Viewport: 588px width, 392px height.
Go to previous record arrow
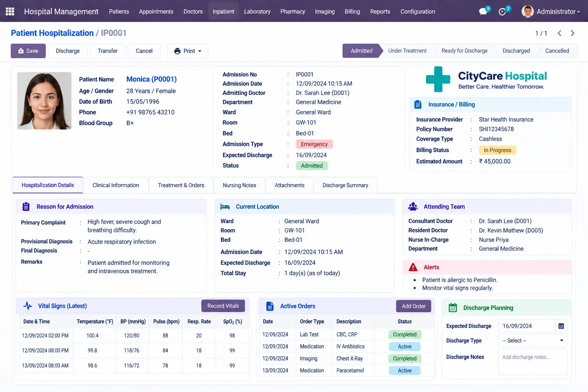559,33
